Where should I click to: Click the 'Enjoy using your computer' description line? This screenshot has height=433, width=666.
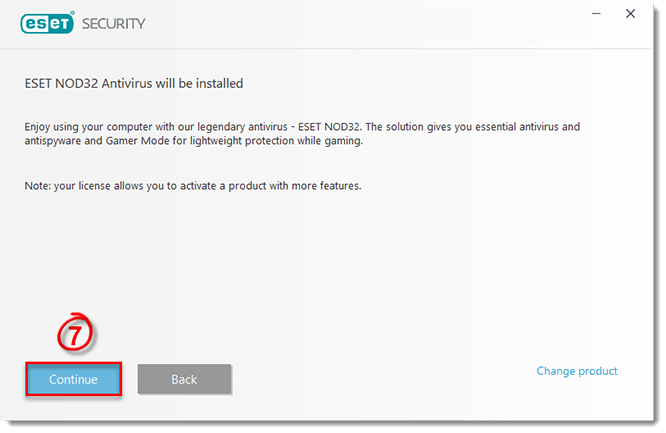[x=302, y=127]
